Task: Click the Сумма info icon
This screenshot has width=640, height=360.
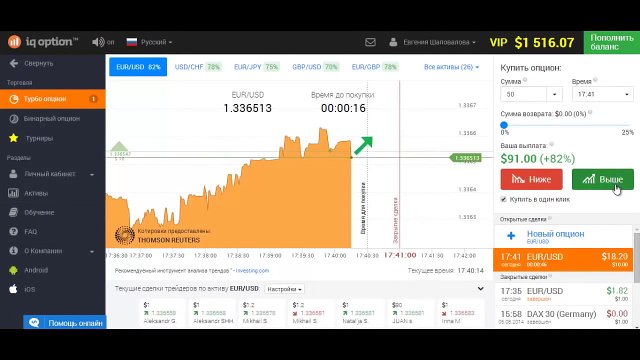Action: [525, 80]
